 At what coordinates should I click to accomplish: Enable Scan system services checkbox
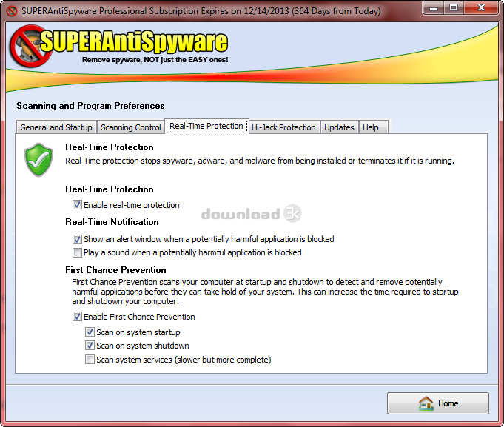click(90, 360)
